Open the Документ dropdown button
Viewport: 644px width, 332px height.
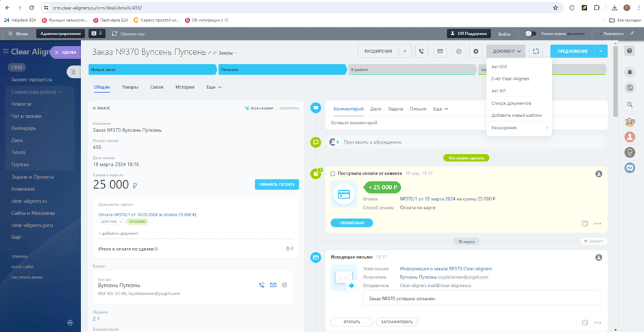[x=506, y=51]
